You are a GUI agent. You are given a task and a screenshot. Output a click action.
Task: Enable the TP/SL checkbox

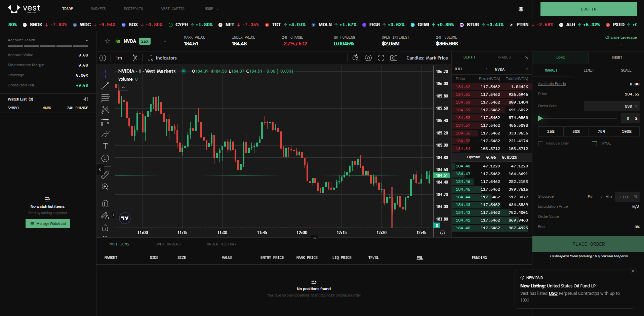[x=594, y=144]
